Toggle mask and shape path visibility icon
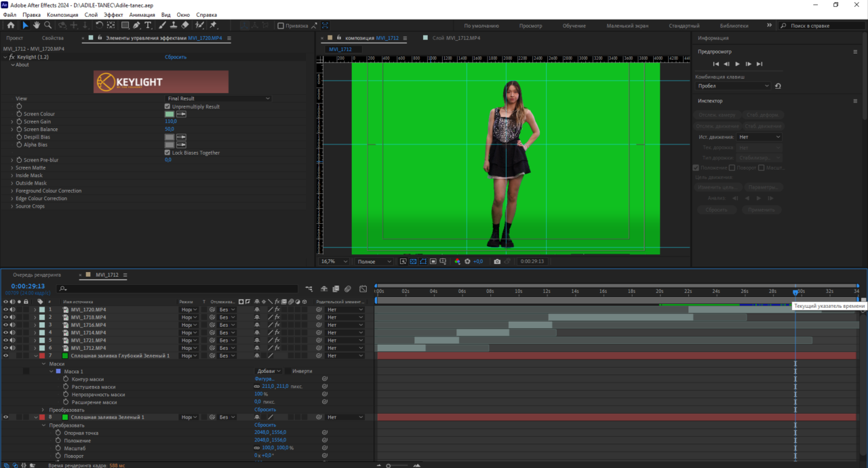This screenshot has height=468, width=868. pos(423,261)
